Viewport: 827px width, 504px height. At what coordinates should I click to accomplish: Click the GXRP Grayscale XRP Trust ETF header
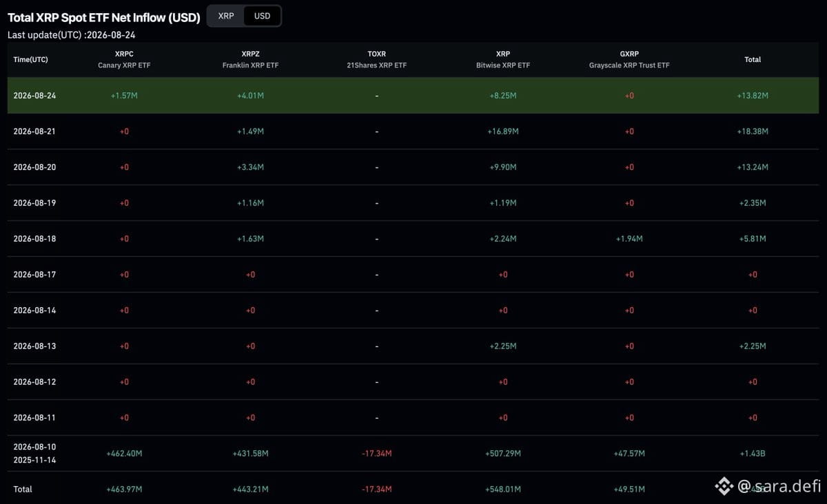pos(629,59)
